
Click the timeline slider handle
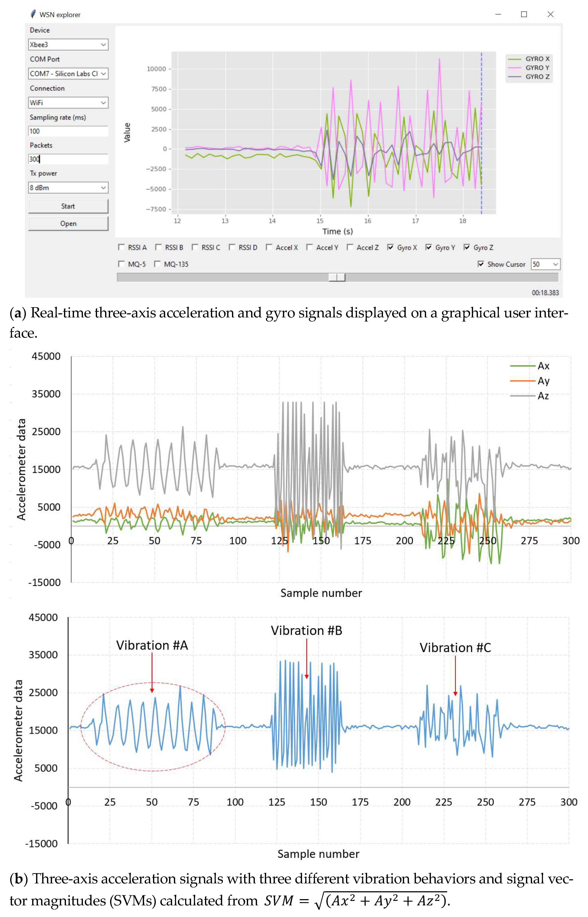click(x=337, y=277)
